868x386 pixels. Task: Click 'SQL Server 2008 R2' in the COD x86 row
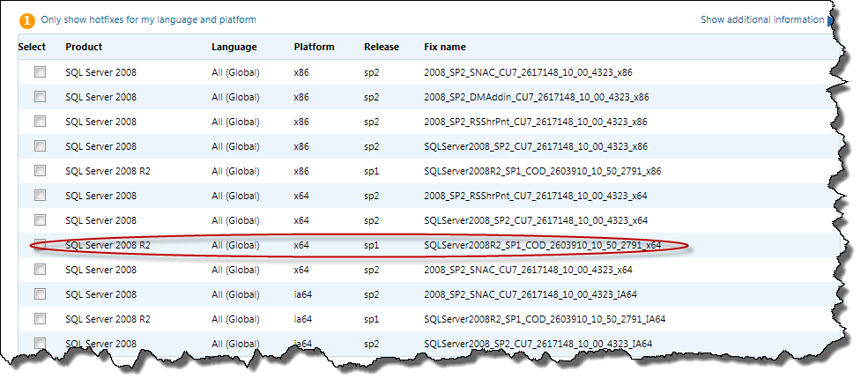pos(108,171)
